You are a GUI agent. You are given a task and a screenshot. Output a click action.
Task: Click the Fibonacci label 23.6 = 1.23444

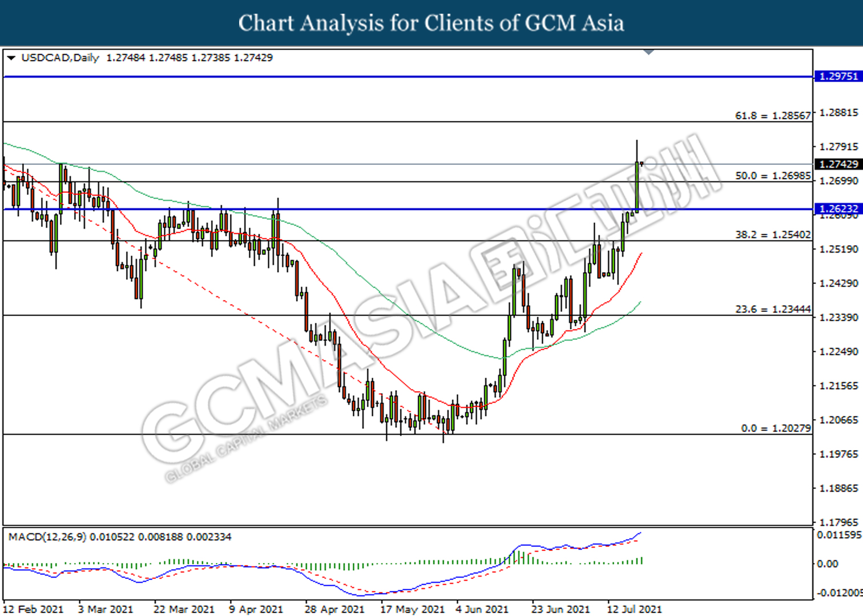pyautogui.click(x=773, y=309)
